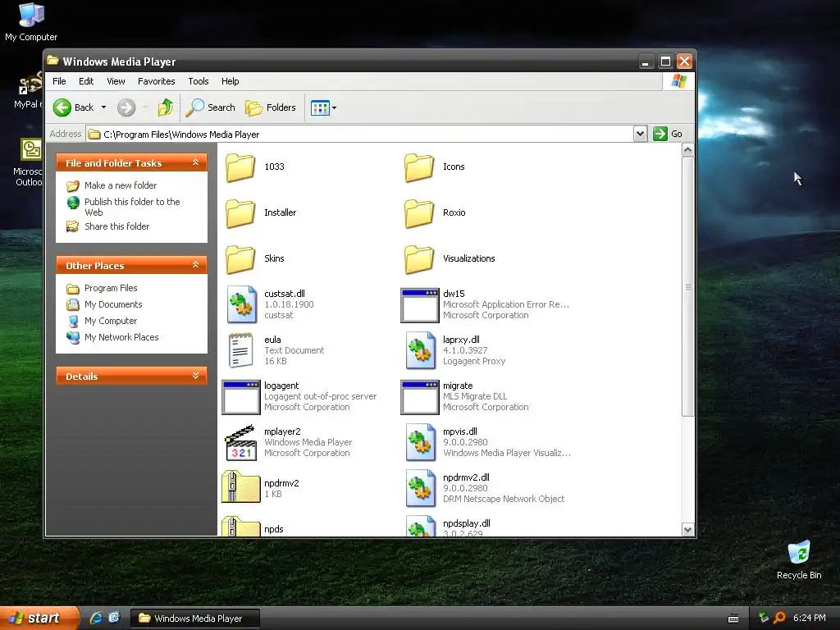Image resolution: width=840 pixels, height=630 pixels.
Task: Select the Skins folder icon
Action: click(x=240, y=259)
